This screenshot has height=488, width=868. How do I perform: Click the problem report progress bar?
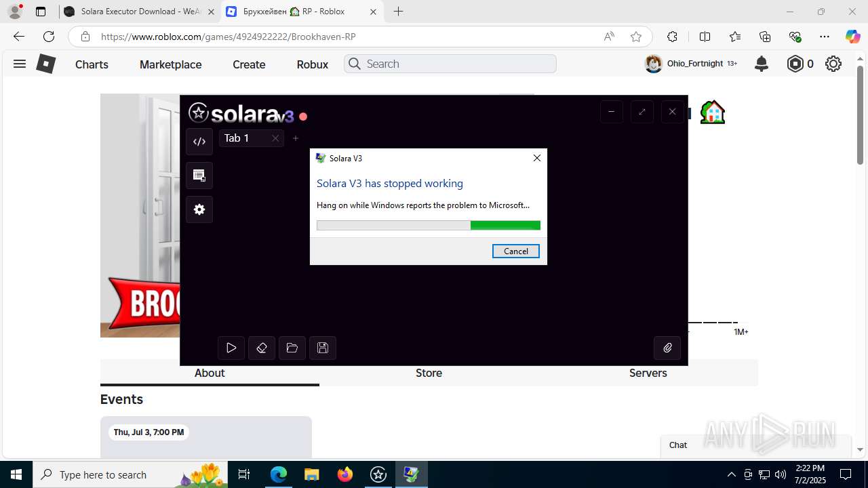(429, 226)
